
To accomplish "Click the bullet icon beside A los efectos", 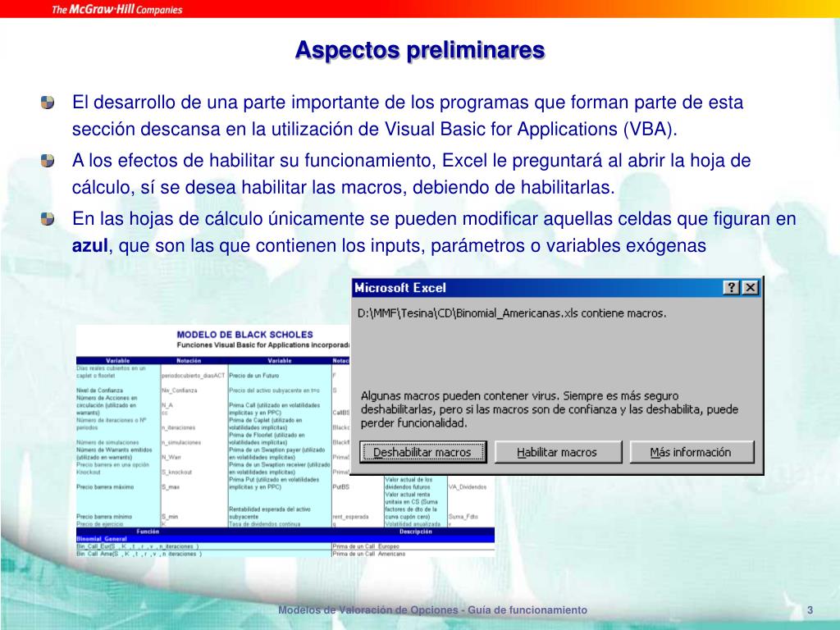I will [x=48, y=161].
